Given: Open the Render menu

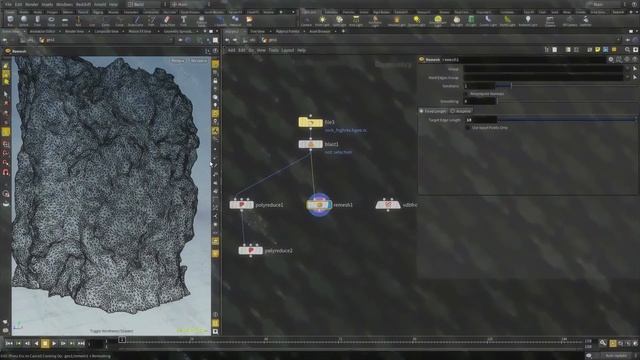Looking at the screenshot, I should coord(31,4).
